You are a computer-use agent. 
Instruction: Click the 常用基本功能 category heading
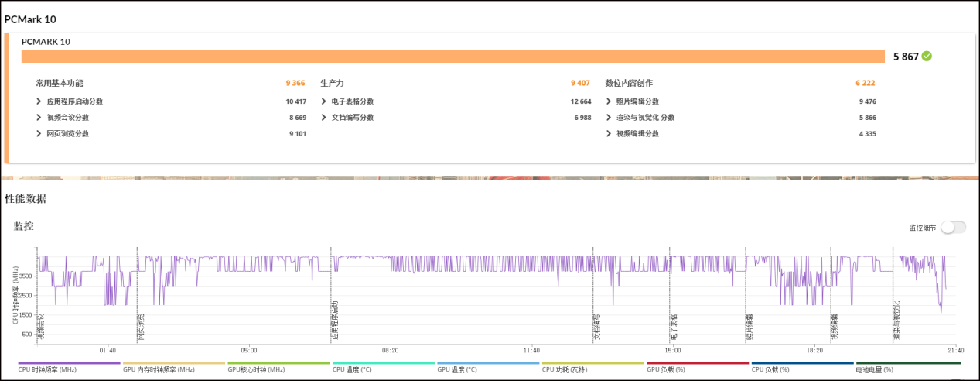(60, 83)
